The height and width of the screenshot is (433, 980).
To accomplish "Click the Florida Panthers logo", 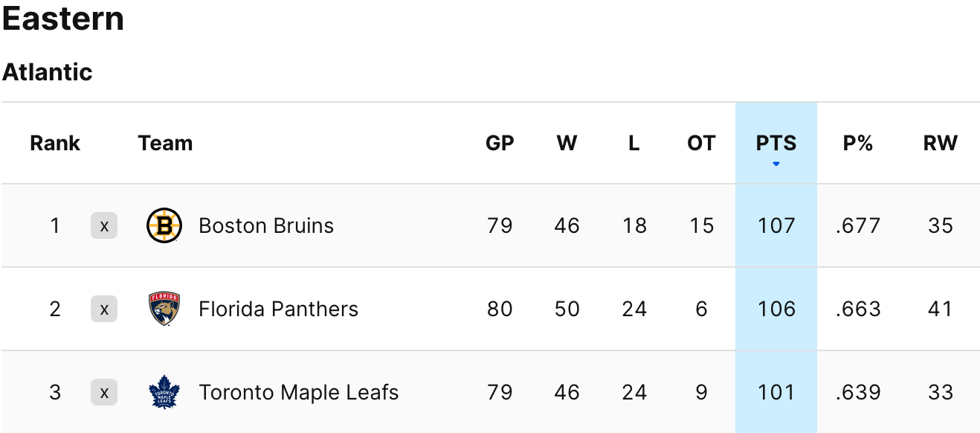I will pos(164,309).
